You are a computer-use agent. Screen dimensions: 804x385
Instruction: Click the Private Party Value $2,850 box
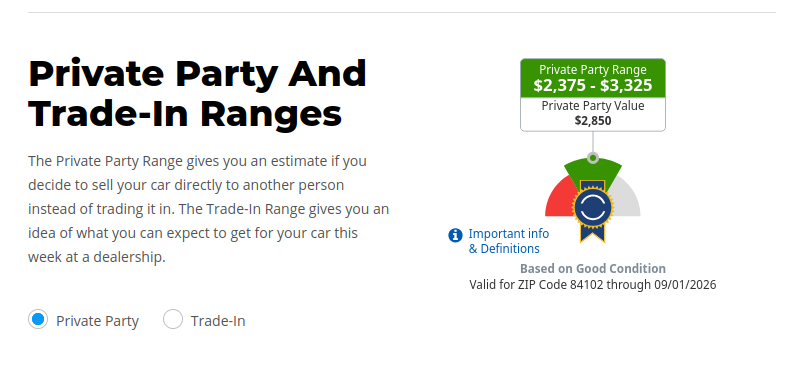point(593,114)
